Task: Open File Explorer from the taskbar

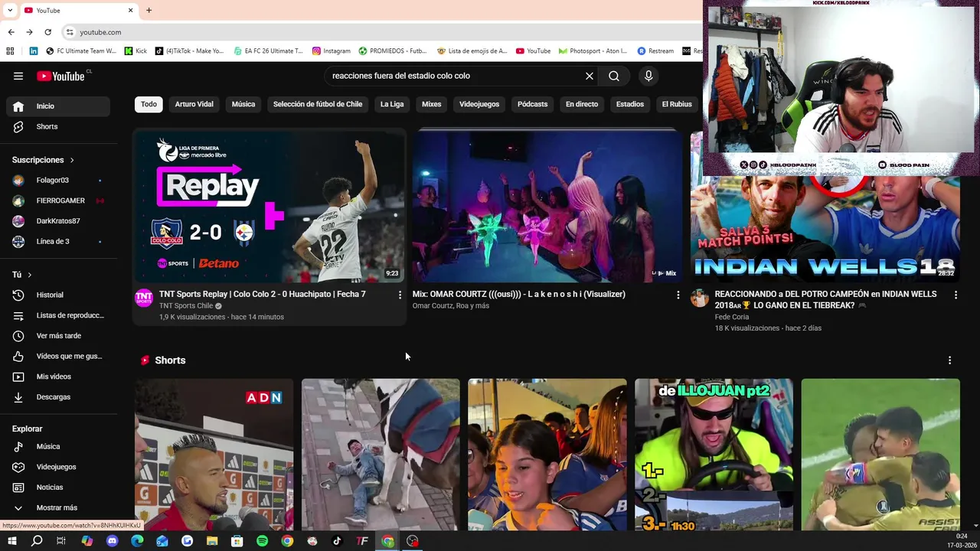Action: coord(212,541)
